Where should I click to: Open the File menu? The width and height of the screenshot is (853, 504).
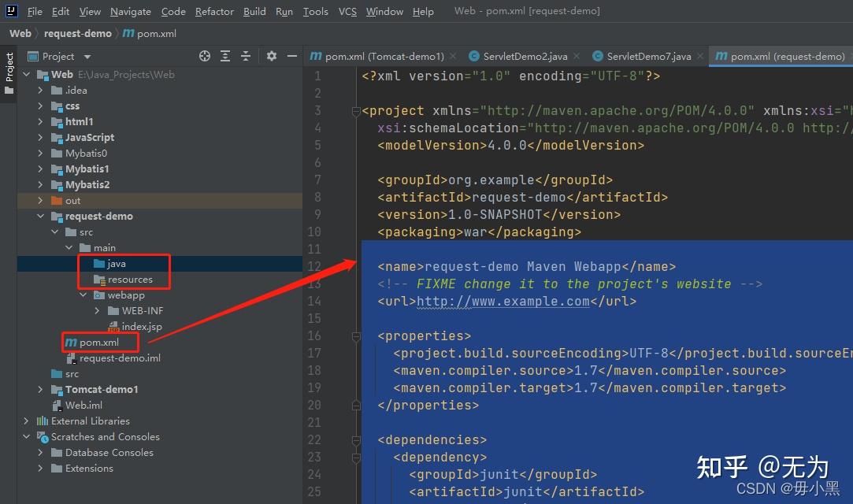[35, 11]
